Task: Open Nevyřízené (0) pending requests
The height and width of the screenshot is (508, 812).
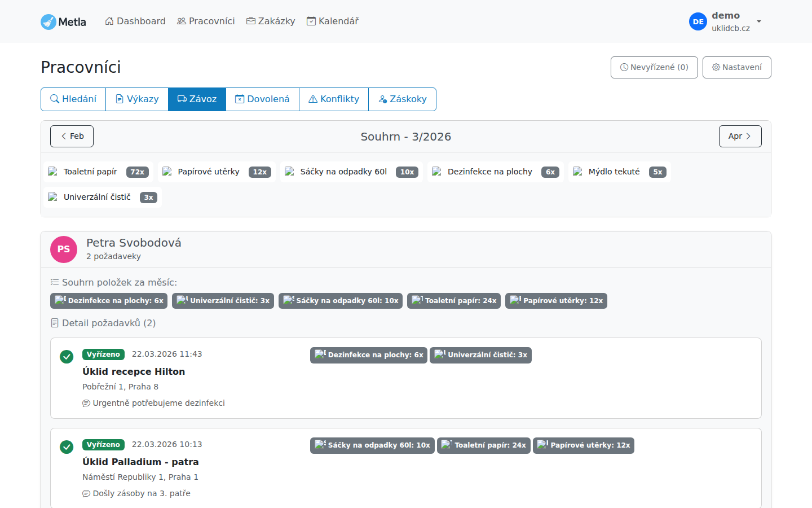Action: pos(654,67)
